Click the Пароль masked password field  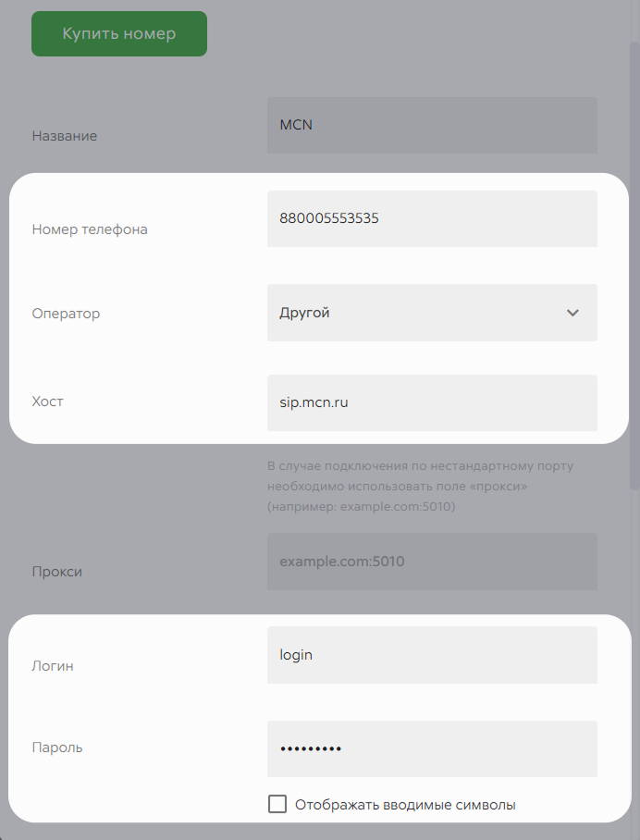pyautogui.click(x=432, y=749)
